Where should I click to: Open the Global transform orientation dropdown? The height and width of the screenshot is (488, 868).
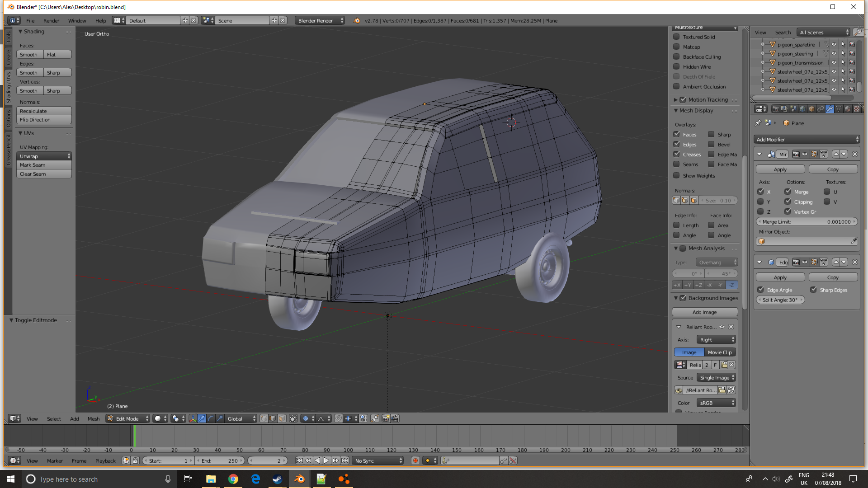(241, 418)
